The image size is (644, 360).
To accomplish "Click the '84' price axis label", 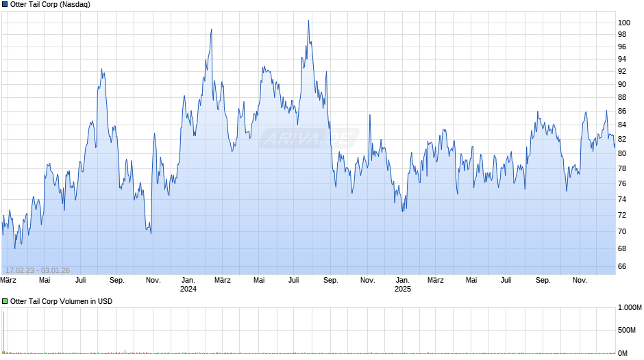I will pyautogui.click(x=622, y=125).
